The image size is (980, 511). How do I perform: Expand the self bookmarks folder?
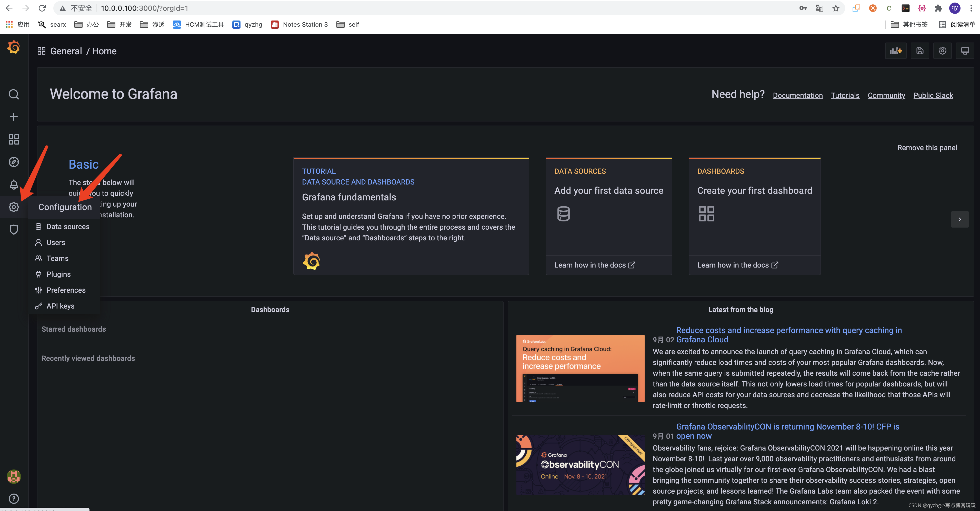coord(348,24)
